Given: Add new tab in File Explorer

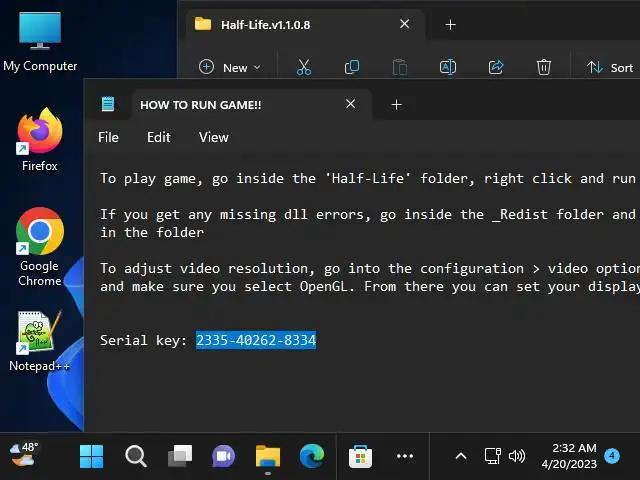Looking at the screenshot, I should [450, 25].
